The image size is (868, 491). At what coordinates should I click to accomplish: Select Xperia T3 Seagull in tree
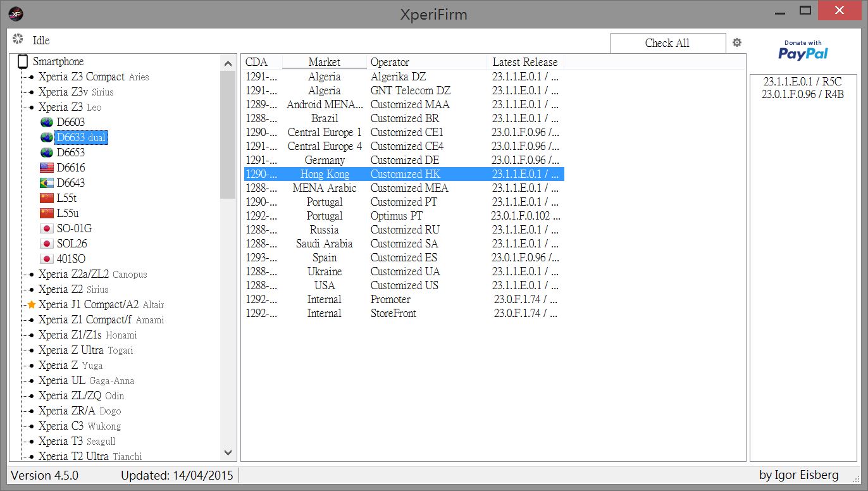[77, 441]
